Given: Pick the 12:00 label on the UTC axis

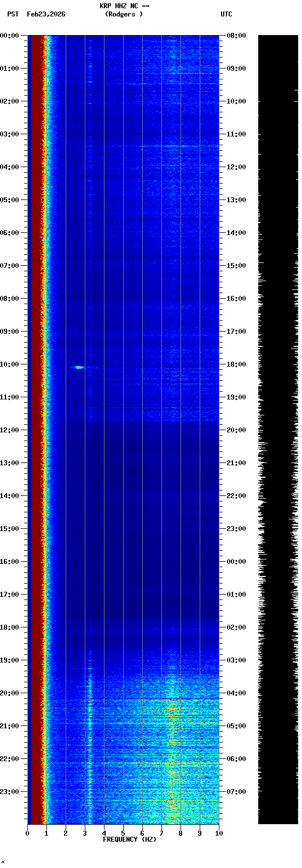Looking at the screenshot, I should [236, 167].
